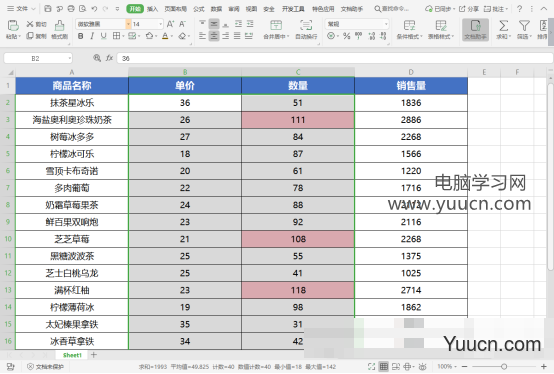Click the percent style icon

click(347, 36)
